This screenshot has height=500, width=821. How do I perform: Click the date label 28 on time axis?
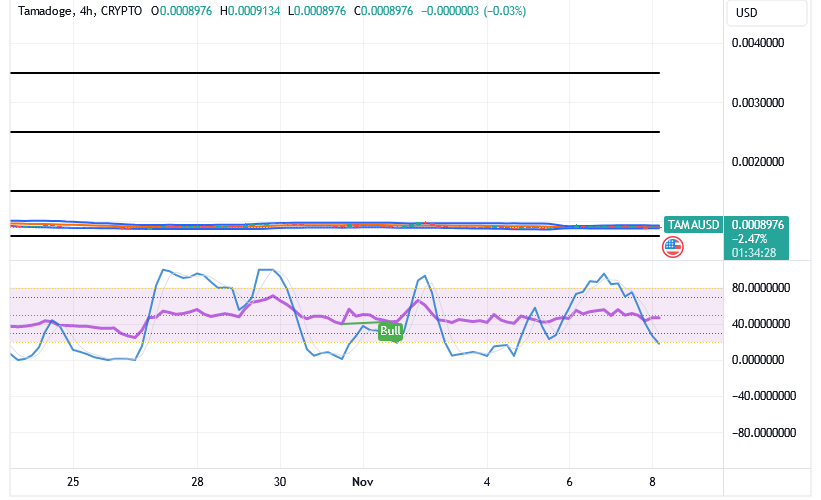pos(197,482)
